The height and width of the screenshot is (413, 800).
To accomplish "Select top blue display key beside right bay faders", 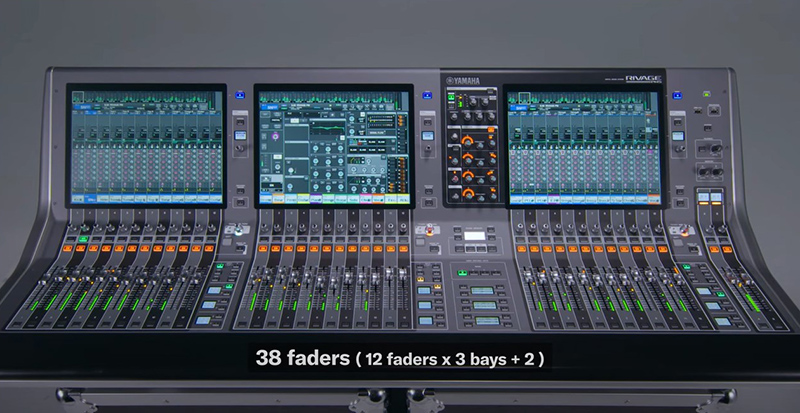I will [x=704, y=291].
